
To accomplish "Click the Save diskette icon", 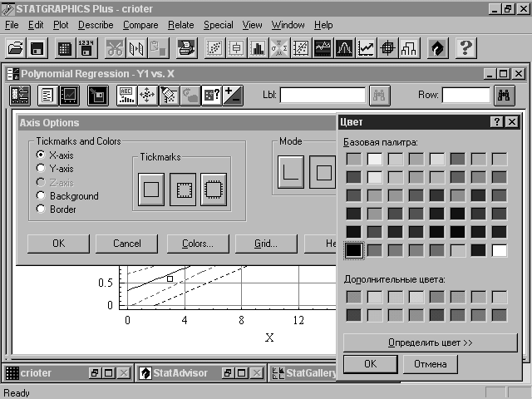I will (37, 48).
